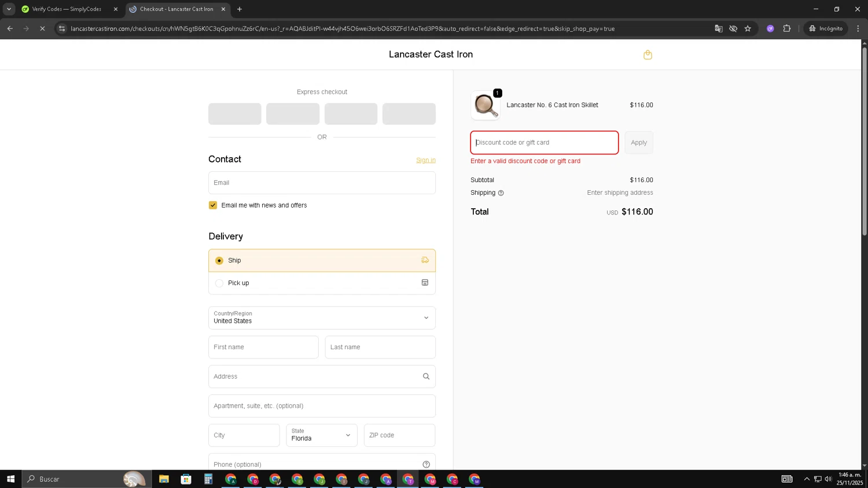This screenshot has width=868, height=488.
Task: Show hidden system tray icons
Action: pos(807,479)
